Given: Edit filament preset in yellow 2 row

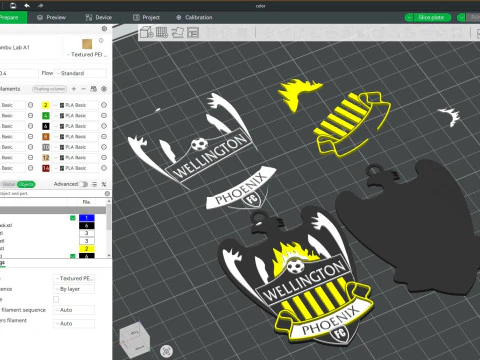Looking at the screenshot, I should point(104,105).
